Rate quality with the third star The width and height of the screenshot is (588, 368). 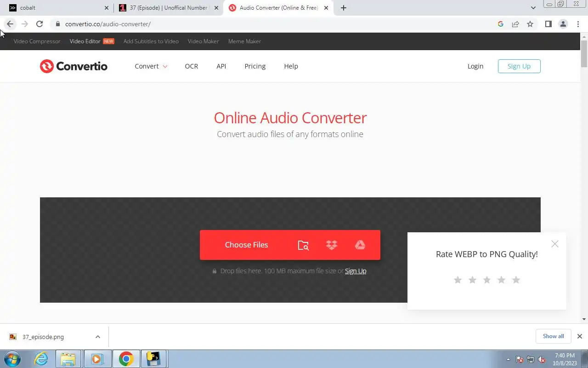tap(487, 280)
